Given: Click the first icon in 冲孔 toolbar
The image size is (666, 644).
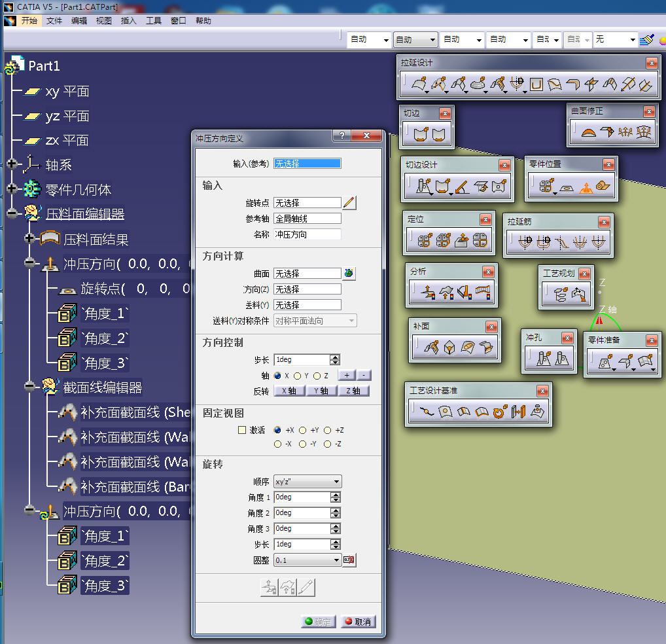Looking at the screenshot, I should coord(543,358).
